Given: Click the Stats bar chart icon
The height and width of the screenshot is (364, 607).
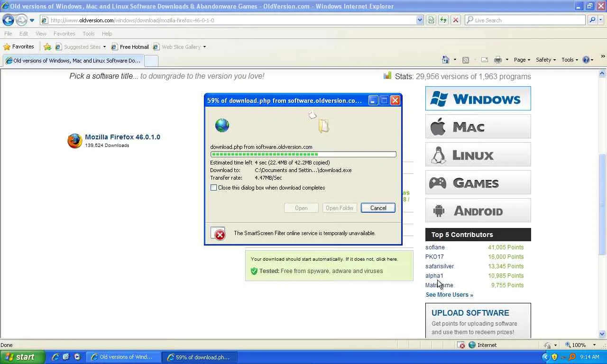Looking at the screenshot, I should coord(387,76).
